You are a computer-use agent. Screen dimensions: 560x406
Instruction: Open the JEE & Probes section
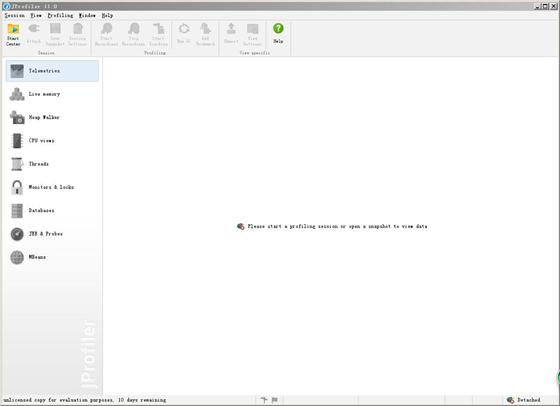[x=52, y=234]
